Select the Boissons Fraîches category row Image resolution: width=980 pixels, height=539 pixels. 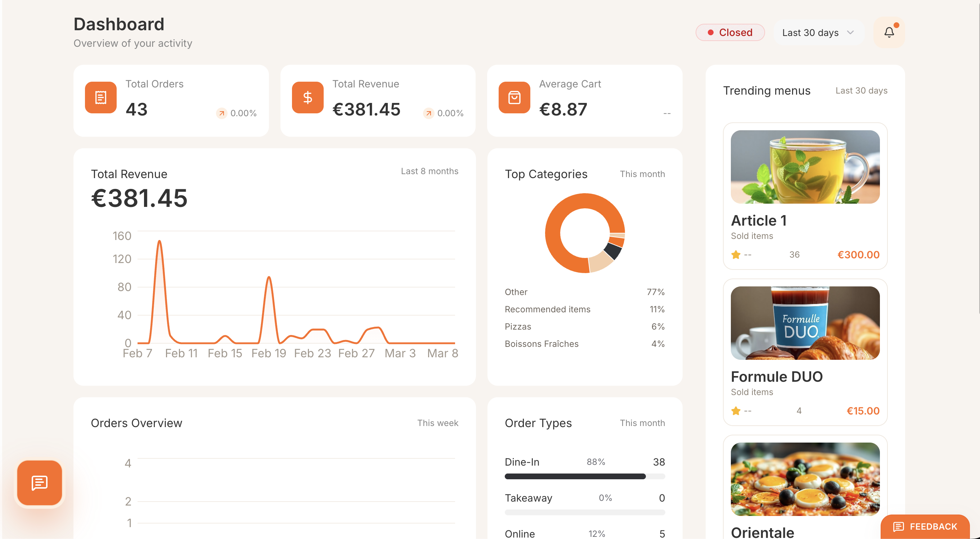click(585, 344)
